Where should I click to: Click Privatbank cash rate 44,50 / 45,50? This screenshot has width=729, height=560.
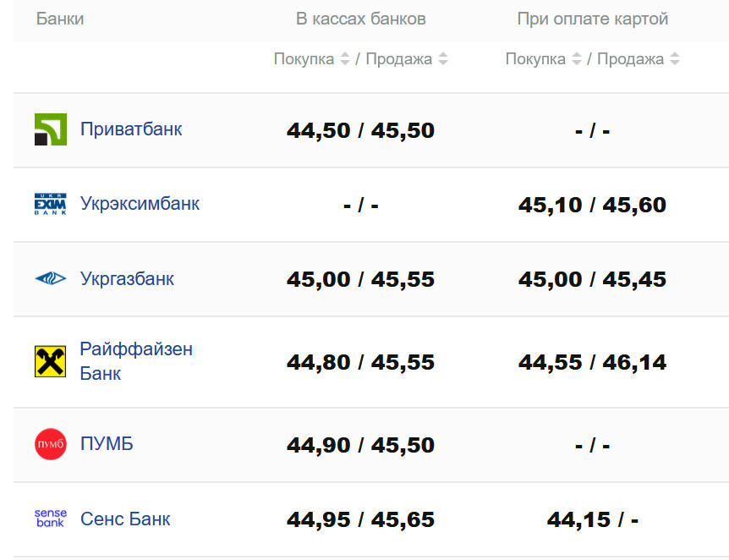pos(361,131)
